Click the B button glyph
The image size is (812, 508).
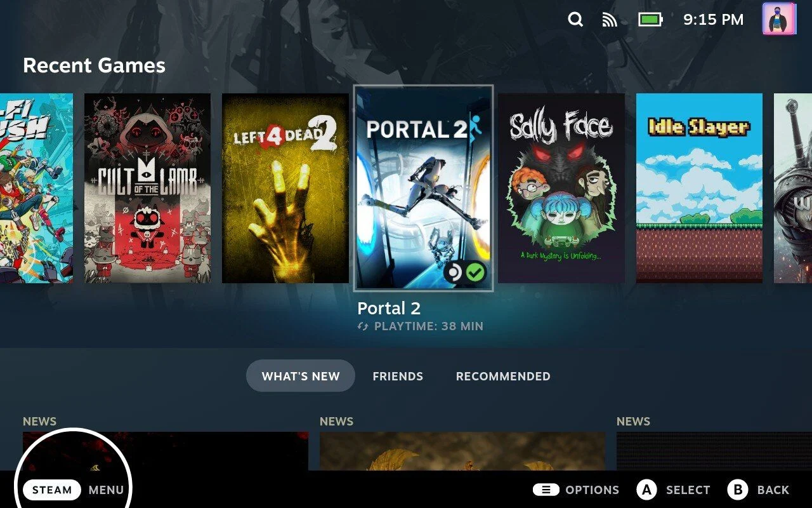(738, 490)
